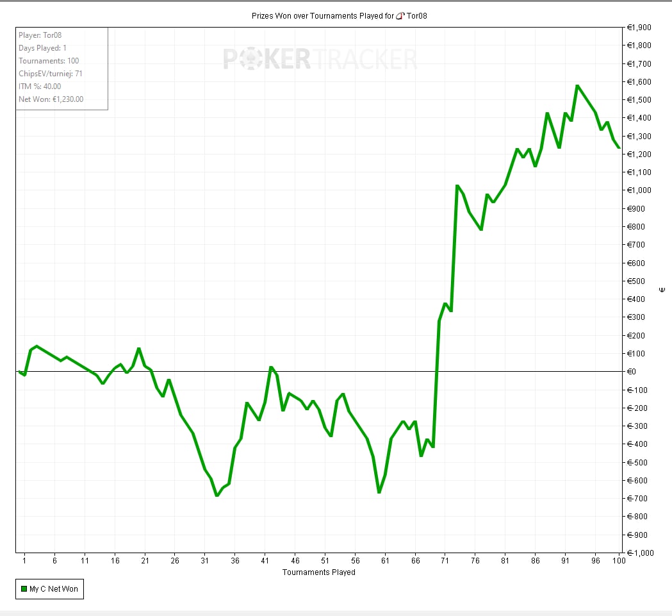The height and width of the screenshot is (616, 672).
Task: Click x-axis tick label 51
Action: (325, 561)
